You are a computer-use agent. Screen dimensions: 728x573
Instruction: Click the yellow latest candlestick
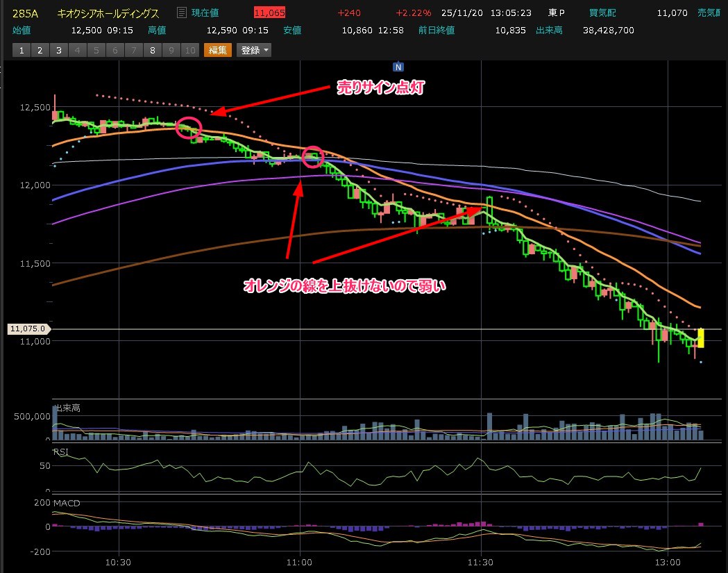[701, 338]
